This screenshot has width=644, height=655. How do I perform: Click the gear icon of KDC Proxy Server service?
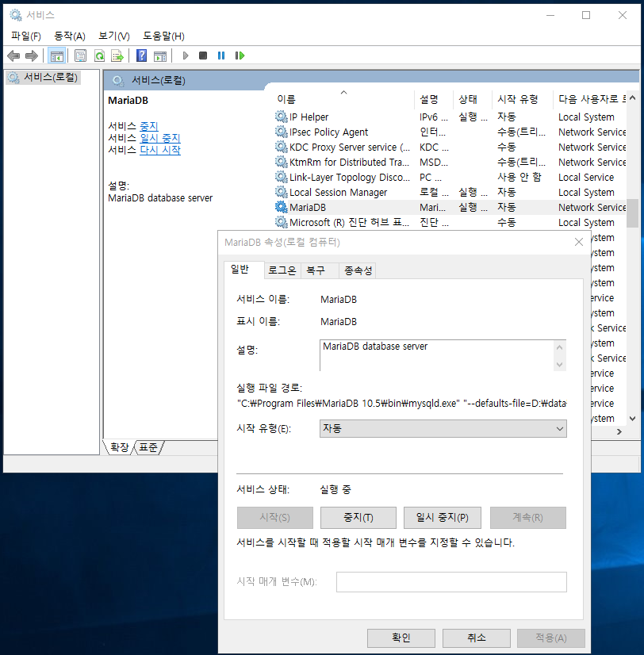coord(281,147)
